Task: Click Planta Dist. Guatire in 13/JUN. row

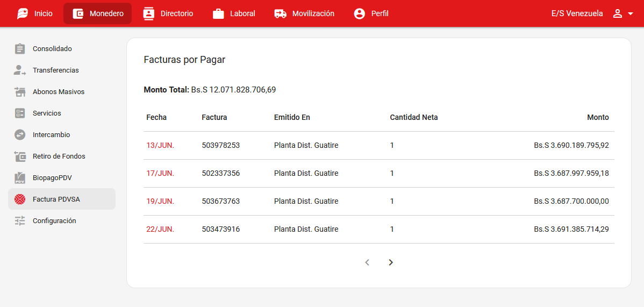Action: click(306, 146)
